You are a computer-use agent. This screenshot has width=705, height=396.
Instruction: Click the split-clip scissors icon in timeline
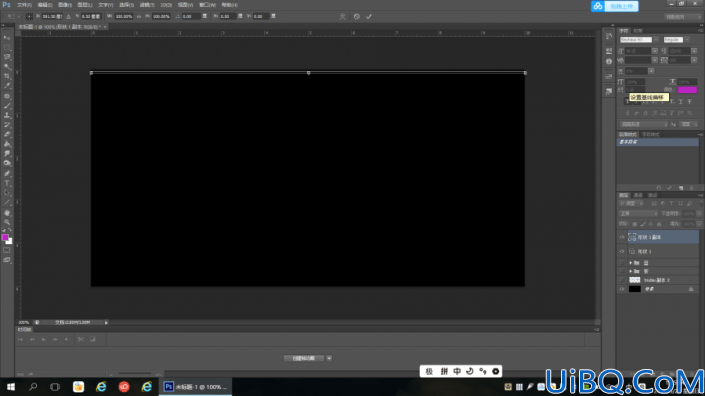pos(80,339)
